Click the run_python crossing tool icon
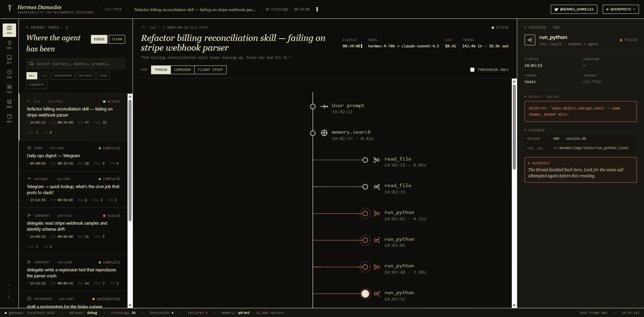This screenshot has width=644, height=317. pyautogui.click(x=530, y=40)
